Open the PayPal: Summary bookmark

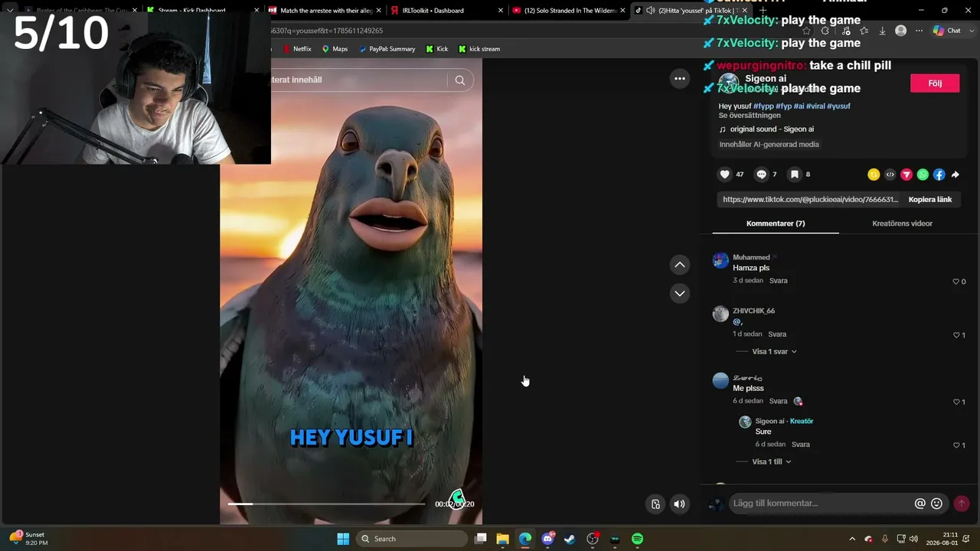[x=387, y=49]
